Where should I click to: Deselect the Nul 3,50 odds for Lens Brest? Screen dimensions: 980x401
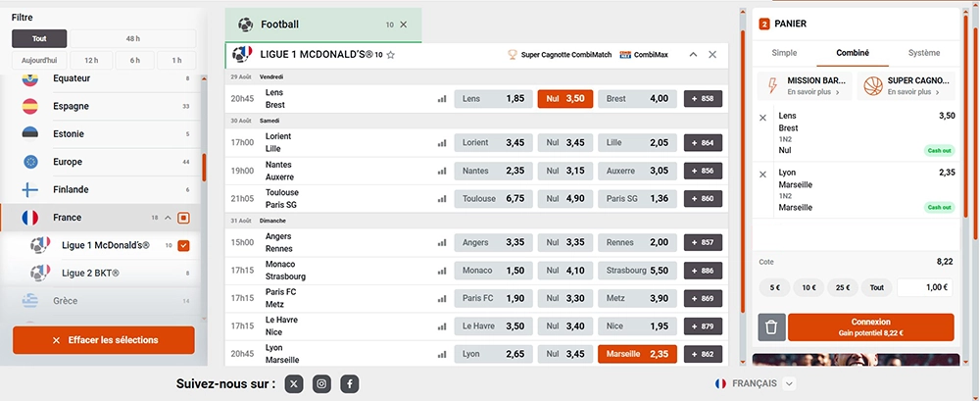(x=565, y=99)
